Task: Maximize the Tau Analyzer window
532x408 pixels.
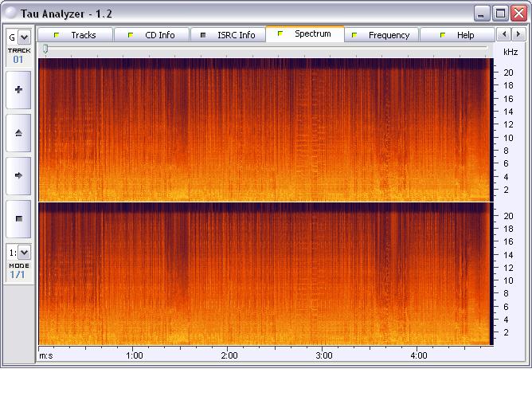Action: (x=500, y=14)
